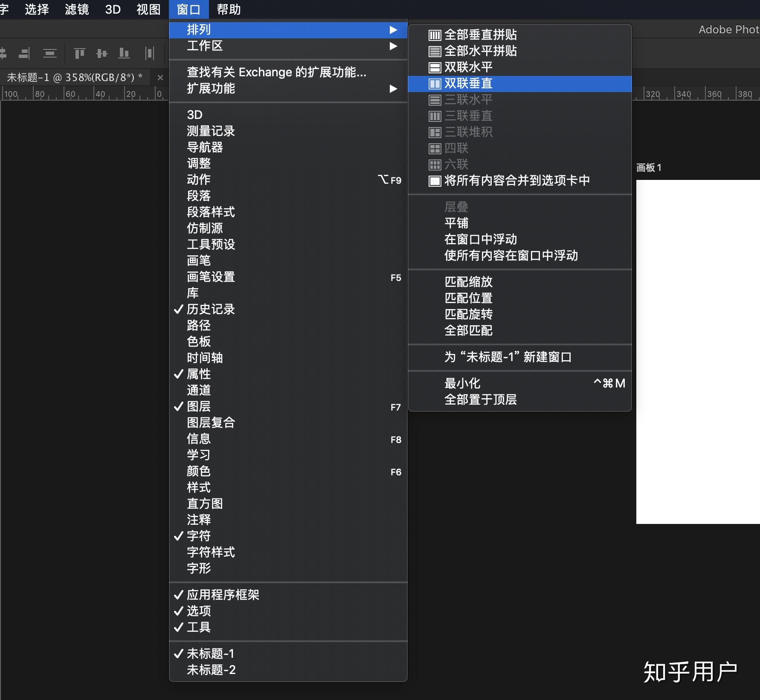
Task: Choose 最小化 in the submenu
Action: tap(520, 383)
